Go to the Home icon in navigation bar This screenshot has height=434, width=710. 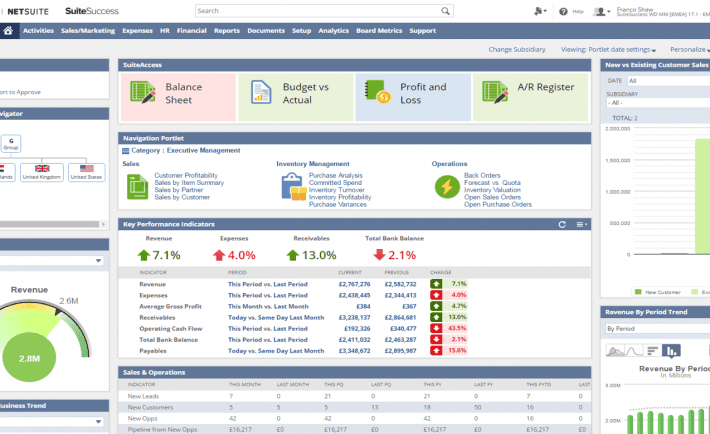coord(9,31)
